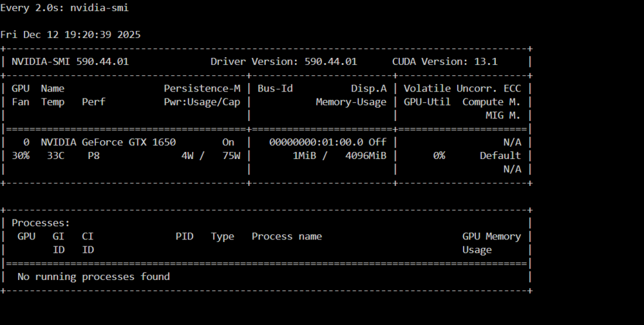Click the memory used value '1MiB'

pyautogui.click(x=305, y=156)
